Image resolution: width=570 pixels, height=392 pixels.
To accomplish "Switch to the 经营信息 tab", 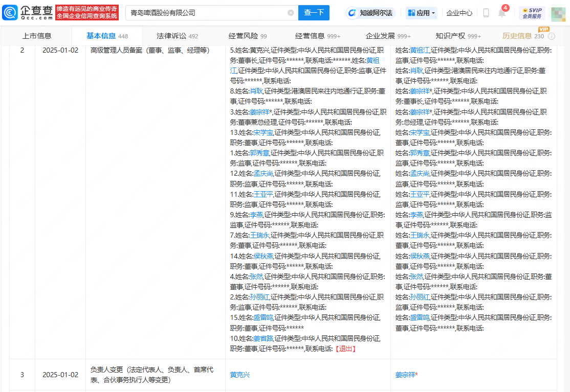I will [x=318, y=36].
